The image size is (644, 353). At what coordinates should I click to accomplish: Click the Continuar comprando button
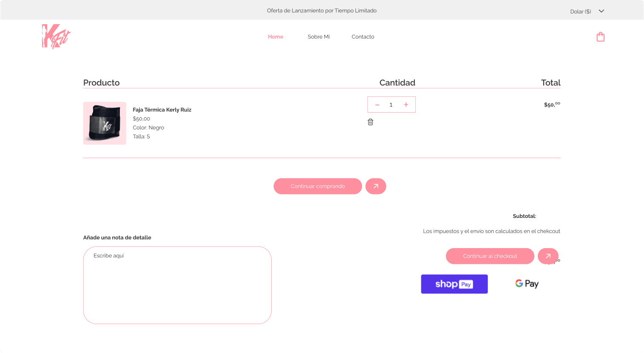(318, 186)
